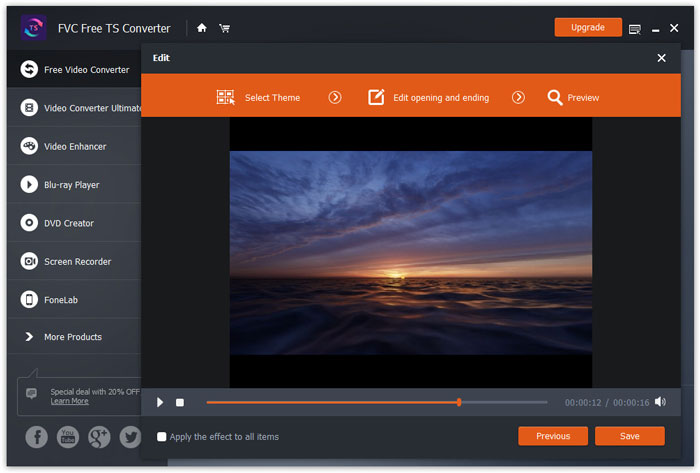Open Screen Recorder sidebar entry
Image resolution: width=700 pixels, height=473 pixels.
point(75,261)
